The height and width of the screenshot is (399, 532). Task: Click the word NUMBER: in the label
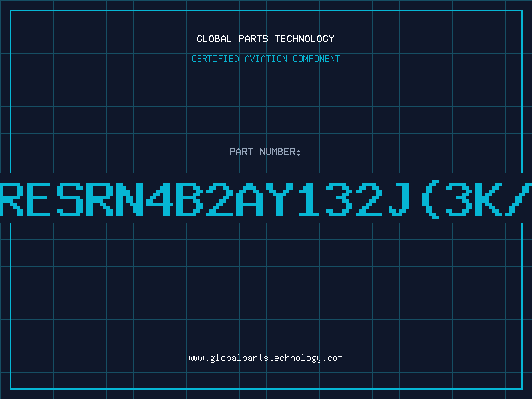[x=280, y=152]
